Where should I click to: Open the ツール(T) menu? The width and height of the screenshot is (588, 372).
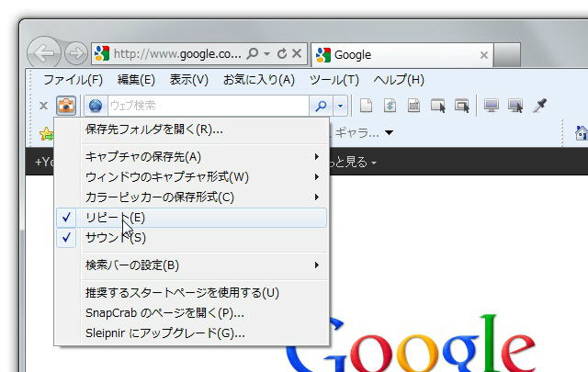(x=334, y=80)
